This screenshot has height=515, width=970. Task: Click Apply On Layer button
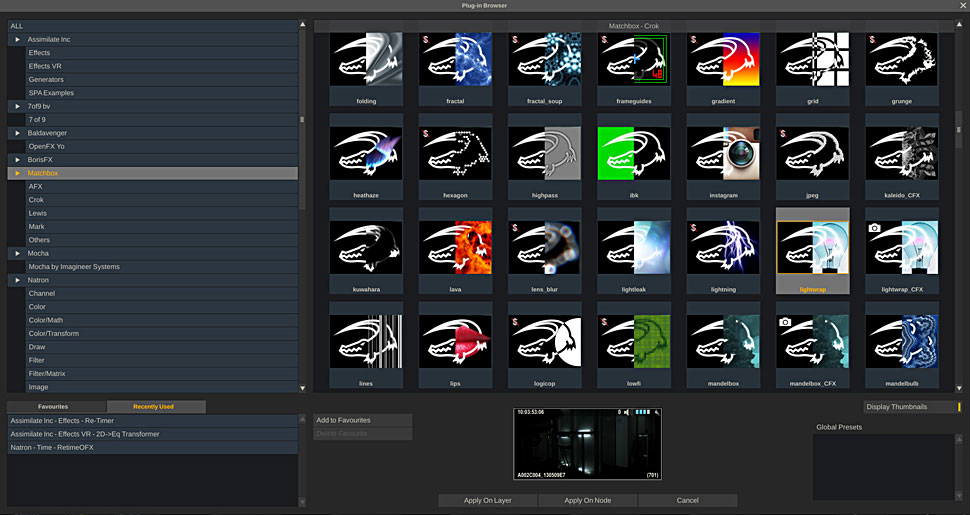(x=487, y=500)
